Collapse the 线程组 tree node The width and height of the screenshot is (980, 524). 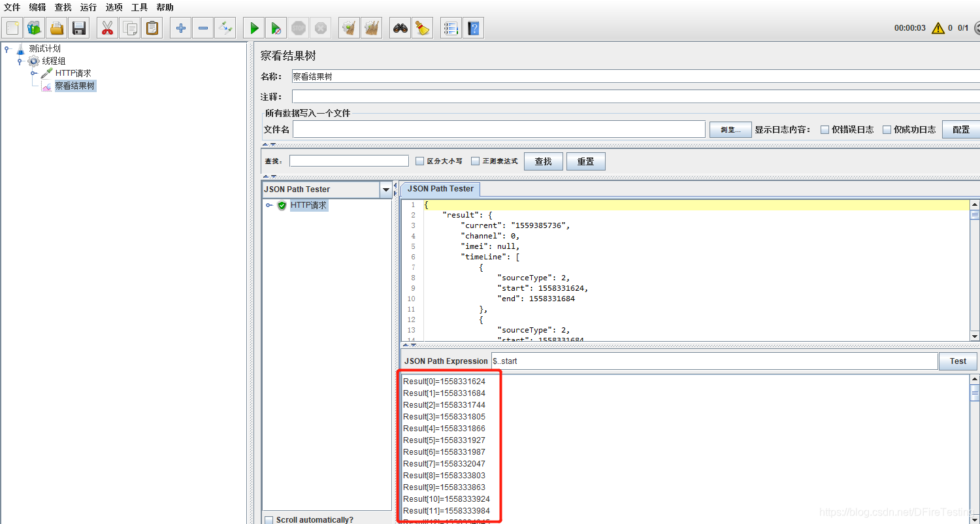tap(20, 61)
